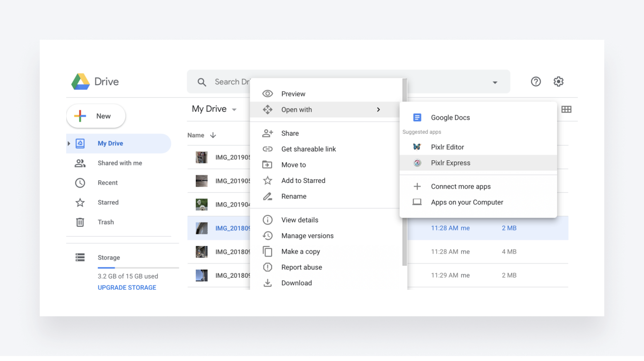Screen dimensions: 644x361
Task: Choose Add to Starred option
Action: click(303, 180)
